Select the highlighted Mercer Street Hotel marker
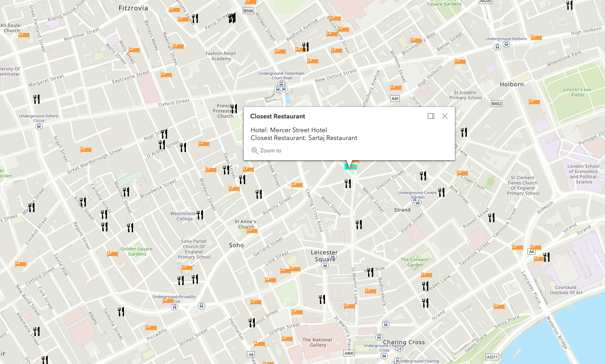The width and height of the screenshot is (605, 364). (x=351, y=166)
